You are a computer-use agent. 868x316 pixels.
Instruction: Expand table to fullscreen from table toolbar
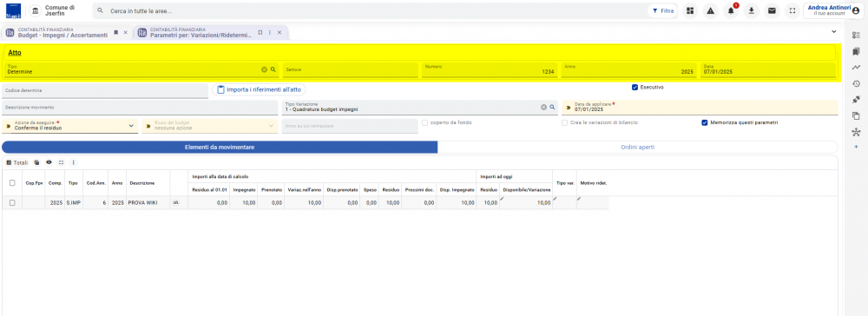[x=62, y=162]
